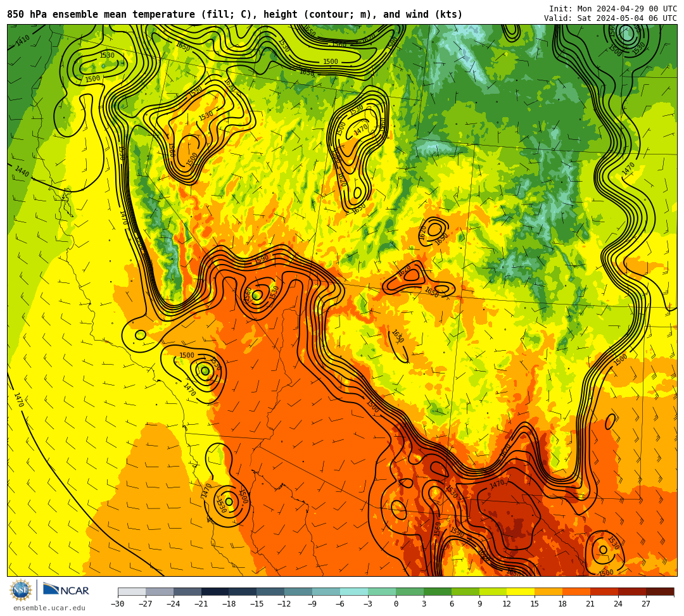This screenshot has height=616, width=684.
Task: Pick the dark brown above-27 swatch
Action: [660, 591]
